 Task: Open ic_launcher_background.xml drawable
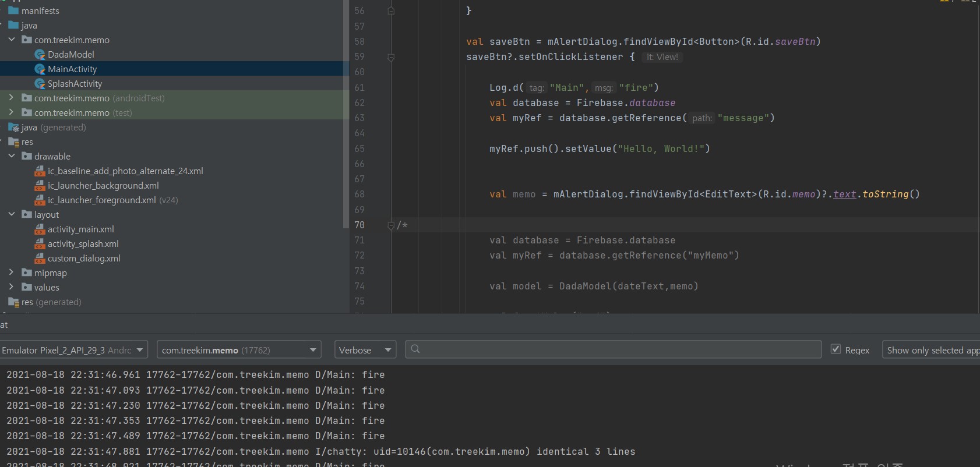[103, 186]
